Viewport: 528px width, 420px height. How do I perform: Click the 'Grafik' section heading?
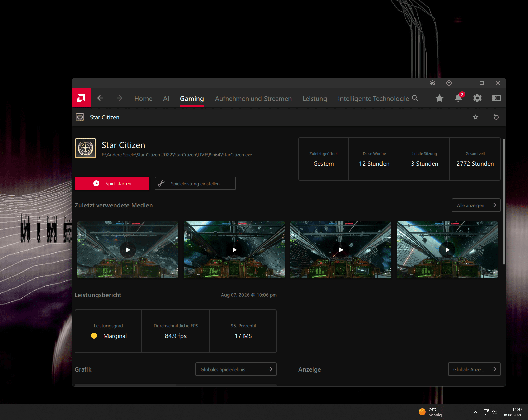pyautogui.click(x=83, y=369)
